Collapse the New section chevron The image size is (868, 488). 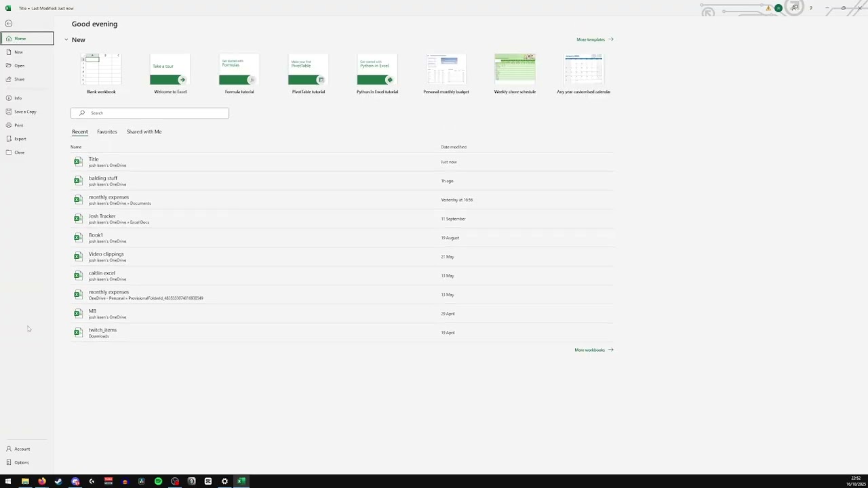66,39
